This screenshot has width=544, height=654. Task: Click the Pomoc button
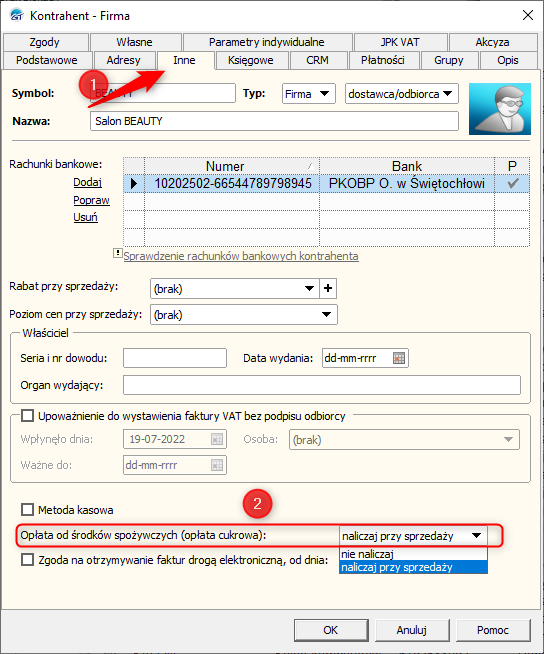[x=493, y=630]
